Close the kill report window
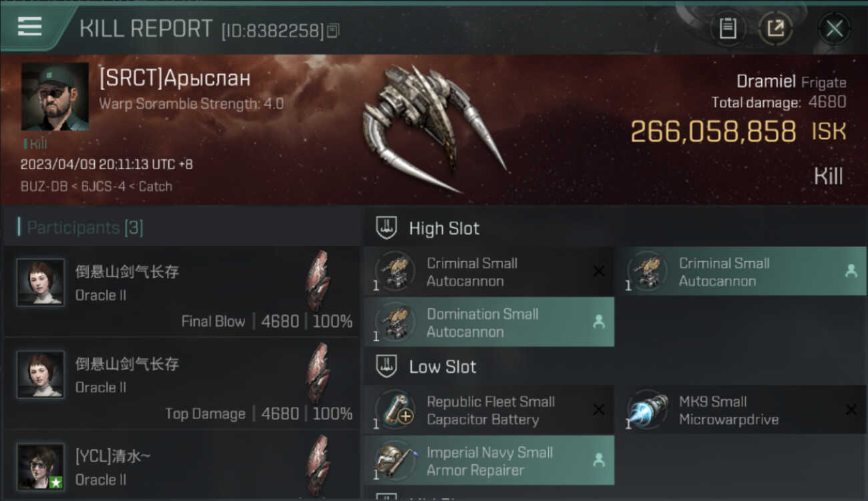Image resolution: width=868 pixels, height=501 pixels. click(834, 29)
